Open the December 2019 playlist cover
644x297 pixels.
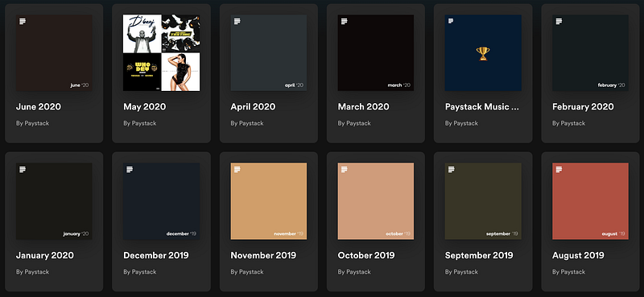[x=162, y=201]
